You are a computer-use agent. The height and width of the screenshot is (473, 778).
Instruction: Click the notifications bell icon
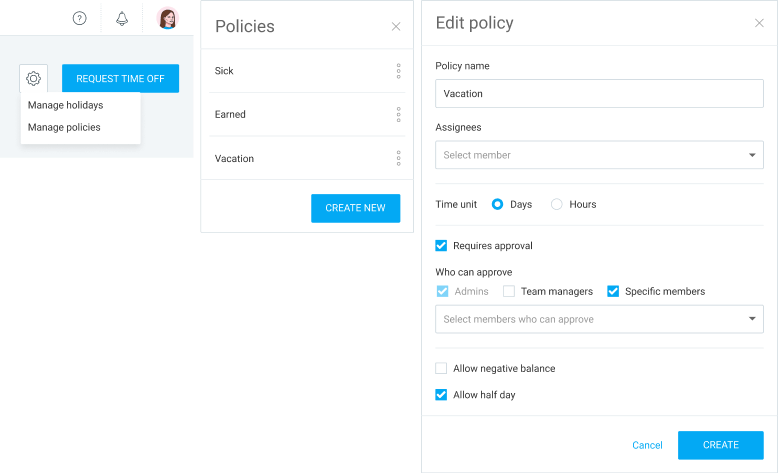pyautogui.click(x=122, y=18)
